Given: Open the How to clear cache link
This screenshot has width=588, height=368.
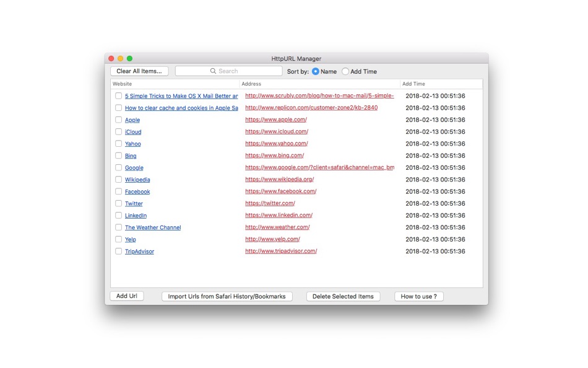Looking at the screenshot, I should pos(181,108).
